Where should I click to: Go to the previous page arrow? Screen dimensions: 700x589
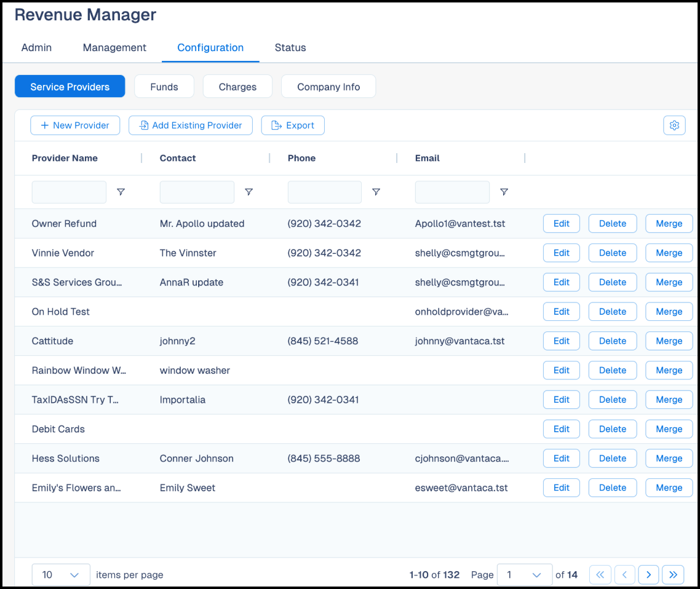(624, 575)
